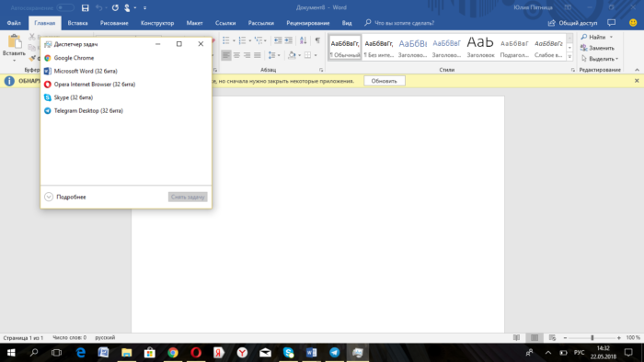The image size is (644, 362).
Task: Switch to Read Mode view icon
Action: (517, 338)
